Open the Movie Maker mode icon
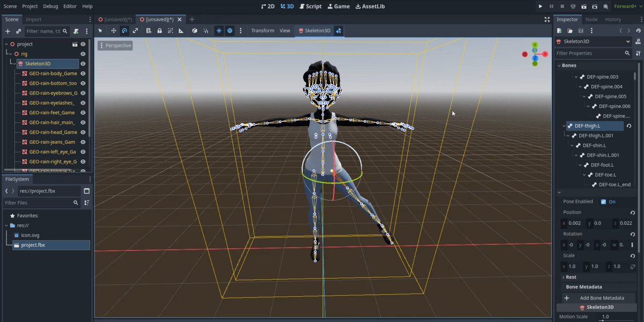 [x=604, y=6]
